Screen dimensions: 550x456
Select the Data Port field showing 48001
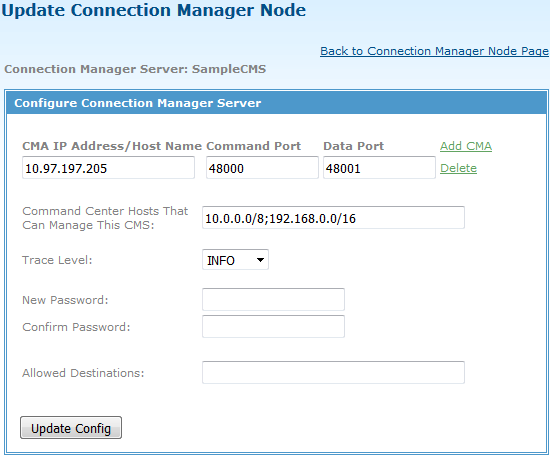tap(379, 168)
